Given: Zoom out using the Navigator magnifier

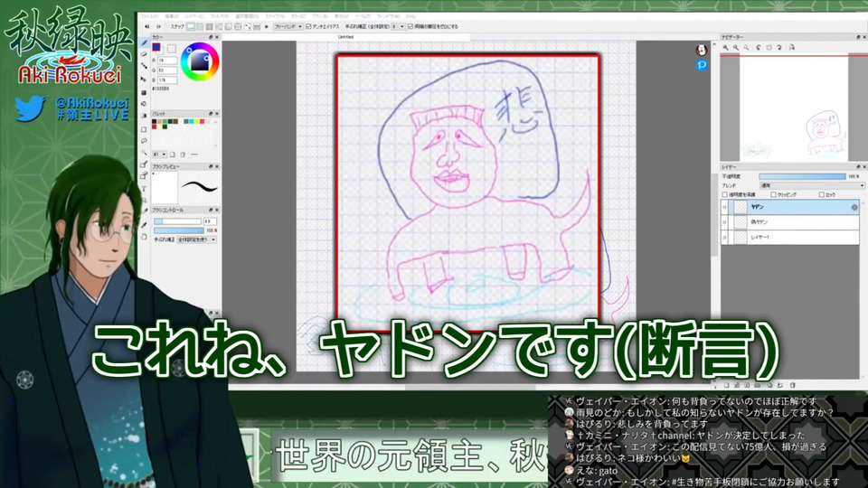Looking at the screenshot, I should [x=736, y=48].
